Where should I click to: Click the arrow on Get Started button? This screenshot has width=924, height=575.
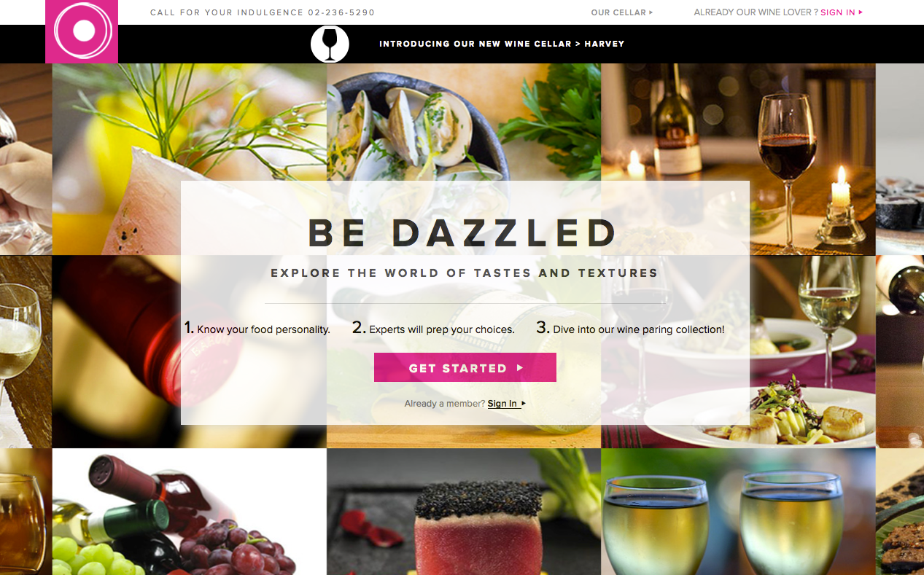(x=520, y=368)
